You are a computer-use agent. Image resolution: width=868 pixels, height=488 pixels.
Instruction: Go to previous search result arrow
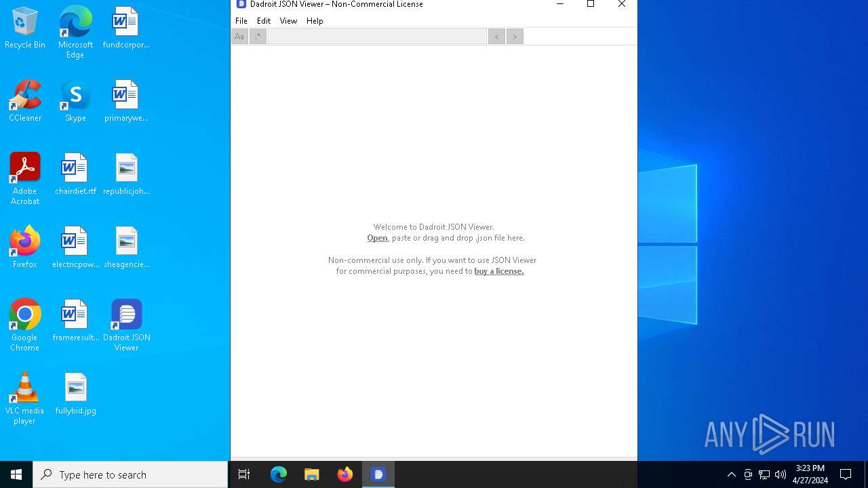tap(497, 37)
